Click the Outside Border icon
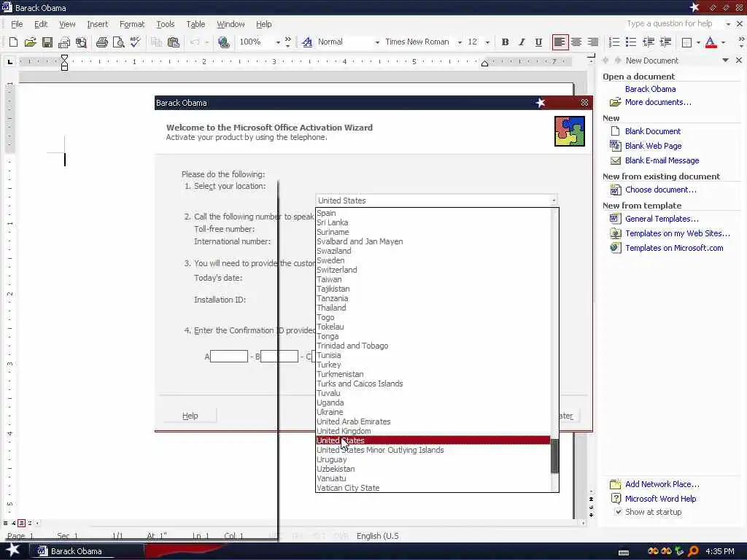The width and height of the screenshot is (747, 560). pyautogui.click(x=686, y=42)
